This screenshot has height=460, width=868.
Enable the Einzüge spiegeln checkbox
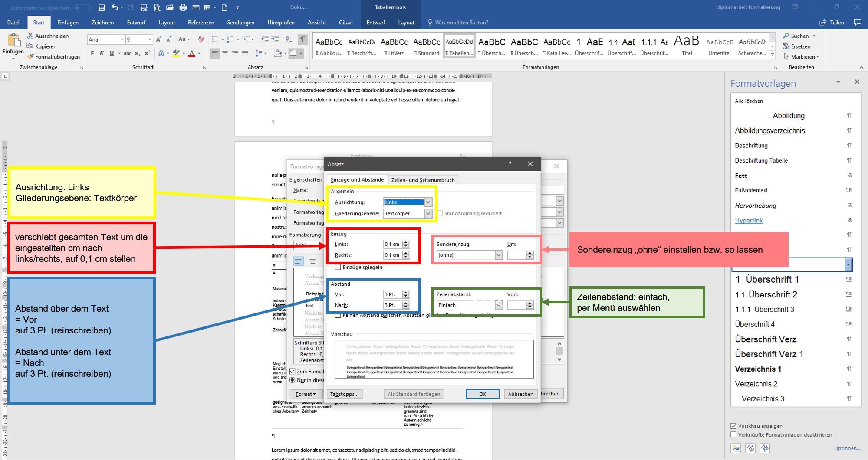click(338, 267)
